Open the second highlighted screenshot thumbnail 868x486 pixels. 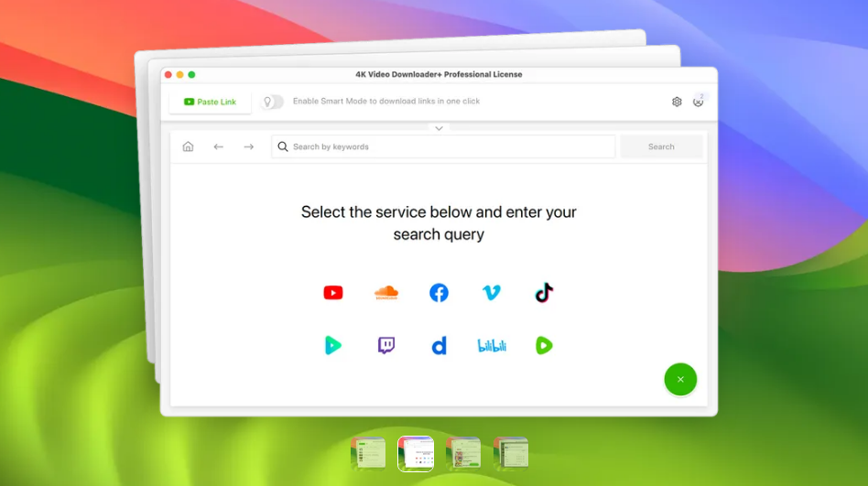point(416,453)
